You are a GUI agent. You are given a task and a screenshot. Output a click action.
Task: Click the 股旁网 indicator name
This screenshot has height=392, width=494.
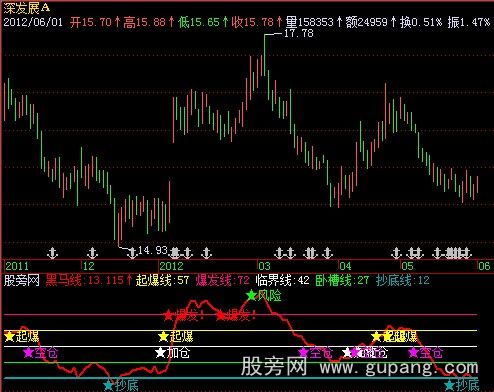21,280
